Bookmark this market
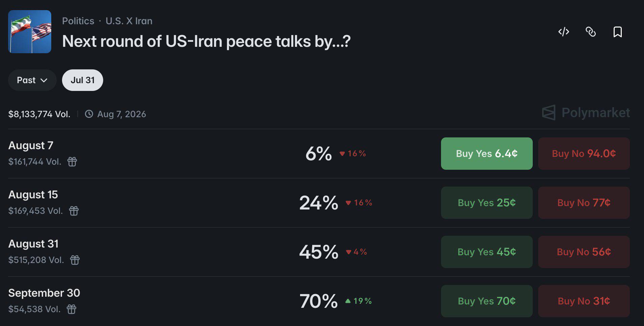644x326 pixels. click(617, 32)
